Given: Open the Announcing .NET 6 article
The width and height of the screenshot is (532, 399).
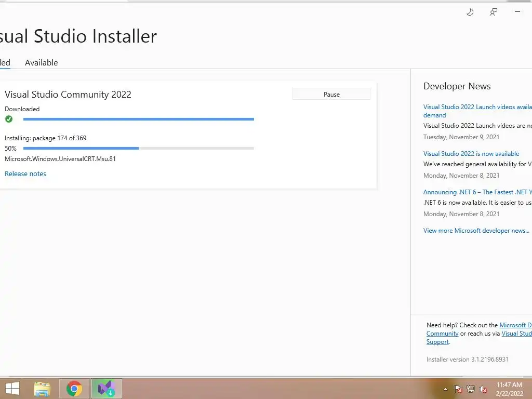Looking at the screenshot, I should [x=477, y=192].
